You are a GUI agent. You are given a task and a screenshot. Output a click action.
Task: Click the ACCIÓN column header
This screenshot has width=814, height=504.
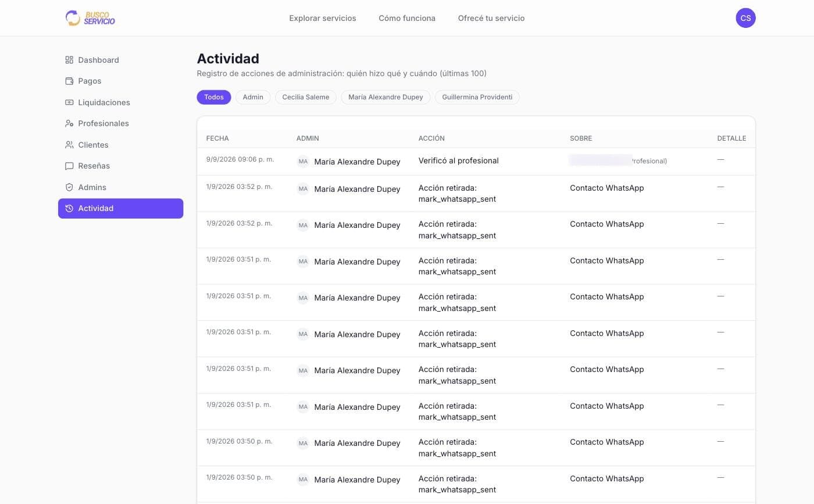point(431,138)
